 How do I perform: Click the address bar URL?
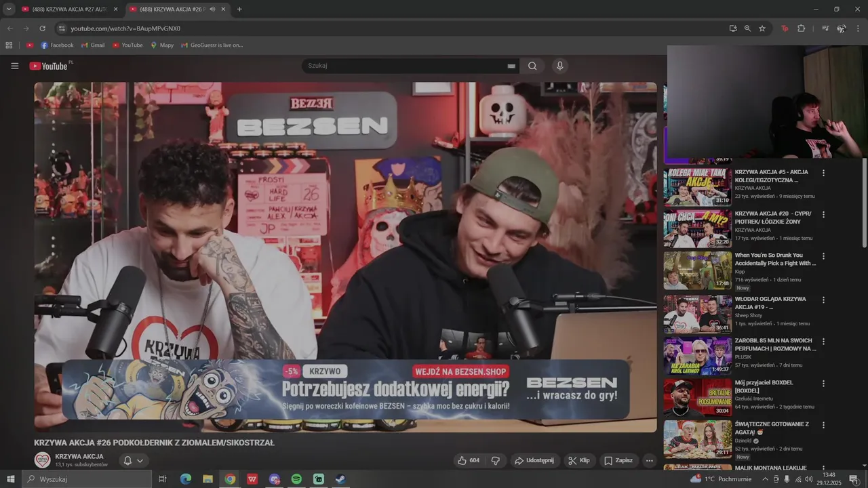click(125, 28)
